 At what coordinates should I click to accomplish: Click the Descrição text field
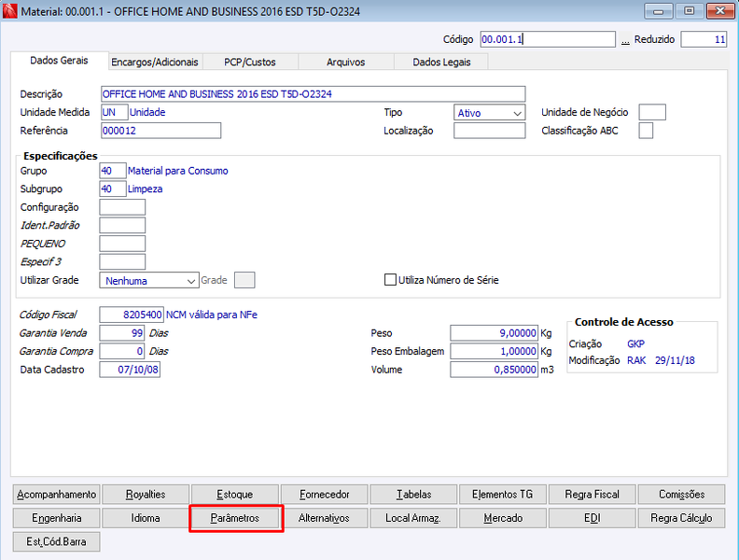click(x=313, y=94)
